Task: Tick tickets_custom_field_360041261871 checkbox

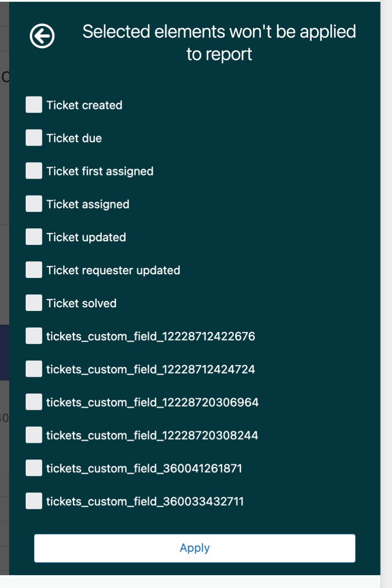Action: (34, 468)
